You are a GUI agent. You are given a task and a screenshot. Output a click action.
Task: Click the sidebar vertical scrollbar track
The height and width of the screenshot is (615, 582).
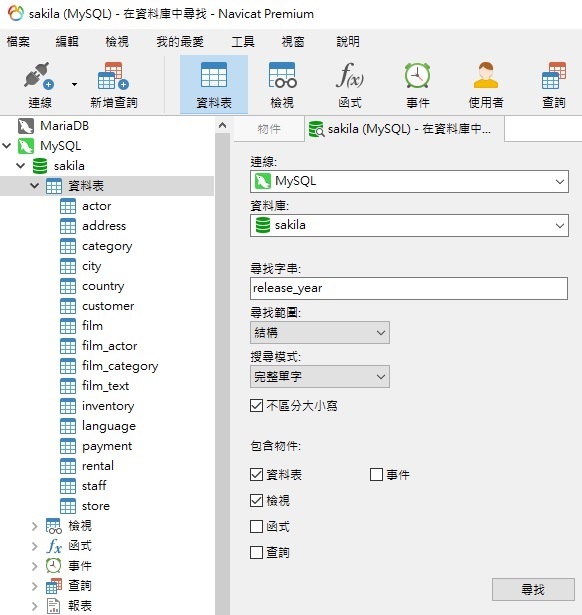pyautogui.click(x=222, y=373)
